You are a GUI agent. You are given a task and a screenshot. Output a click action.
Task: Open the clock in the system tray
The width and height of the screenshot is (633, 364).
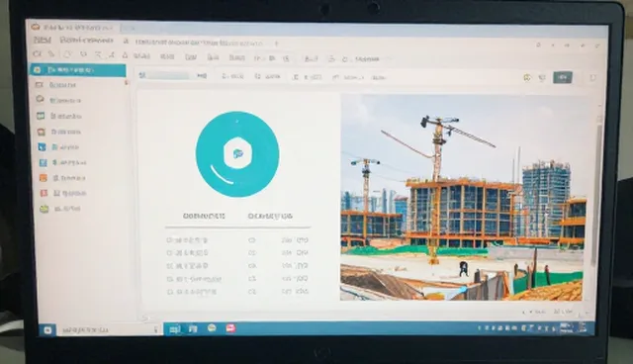(x=566, y=327)
